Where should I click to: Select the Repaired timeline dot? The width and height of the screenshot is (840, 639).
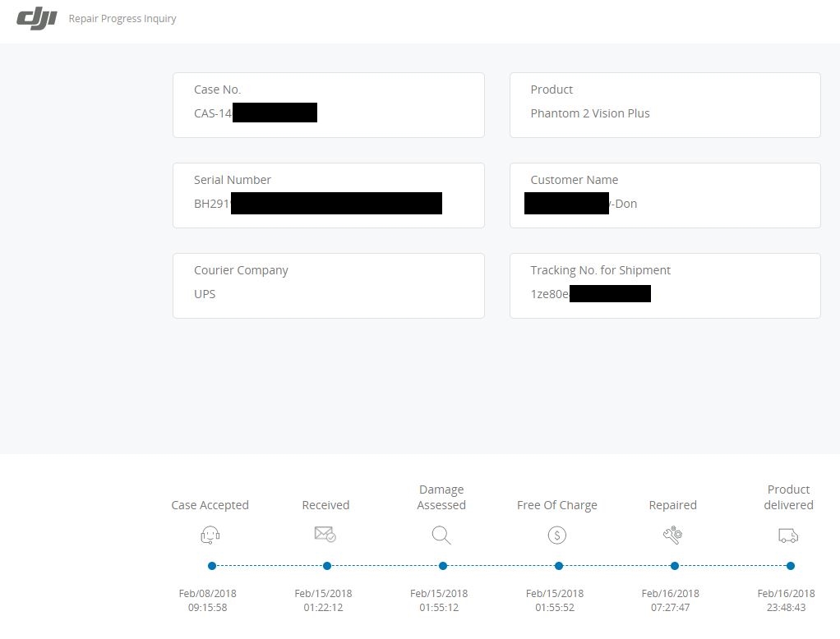(675, 566)
